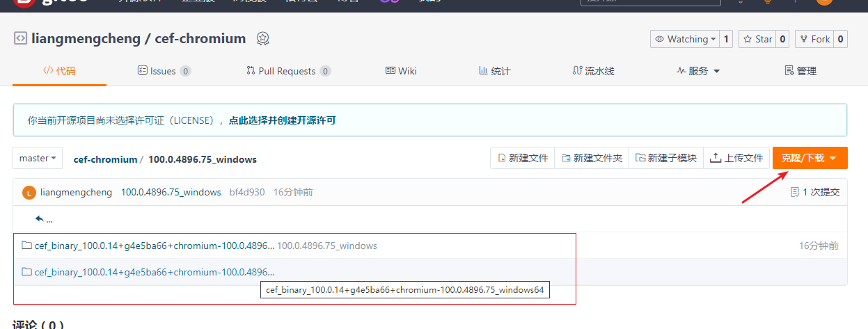Click the Watching count 1
The height and width of the screenshot is (329, 868).
727,40
